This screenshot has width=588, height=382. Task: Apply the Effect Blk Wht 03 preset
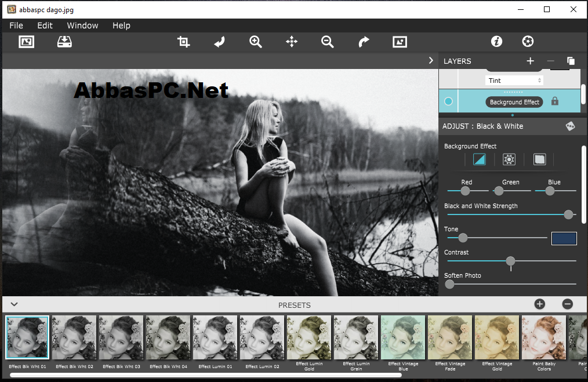point(121,337)
